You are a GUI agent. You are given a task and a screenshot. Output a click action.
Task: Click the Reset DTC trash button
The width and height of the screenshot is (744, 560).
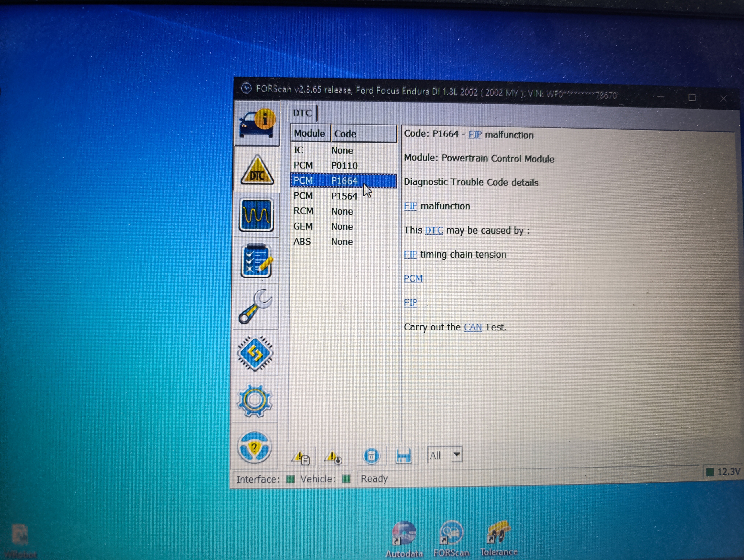tap(371, 456)
